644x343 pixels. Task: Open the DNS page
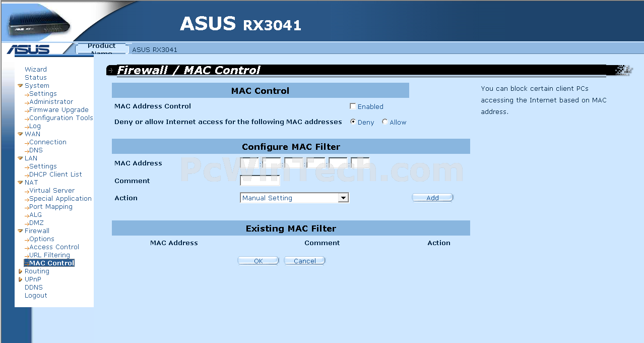[x=36, y=150]
